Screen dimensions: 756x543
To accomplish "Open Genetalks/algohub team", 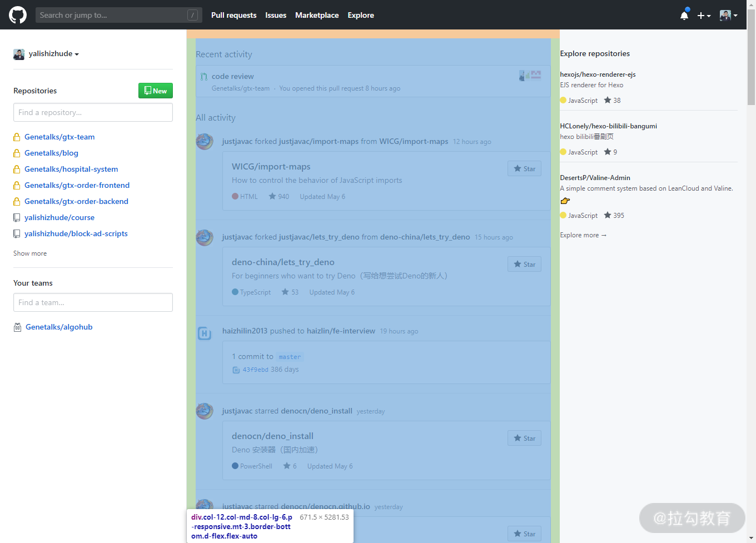I will click(59, 327).
